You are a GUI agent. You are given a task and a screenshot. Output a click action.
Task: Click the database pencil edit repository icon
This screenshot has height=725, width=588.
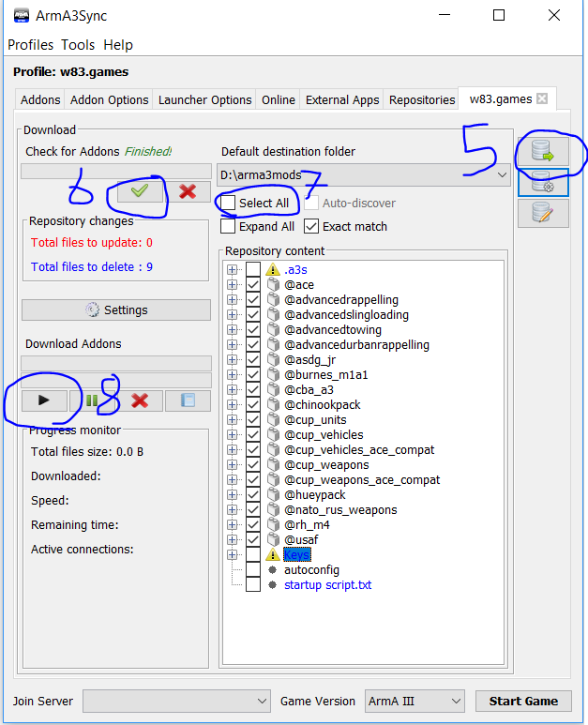pyautogui.click(x=543, y=213)
